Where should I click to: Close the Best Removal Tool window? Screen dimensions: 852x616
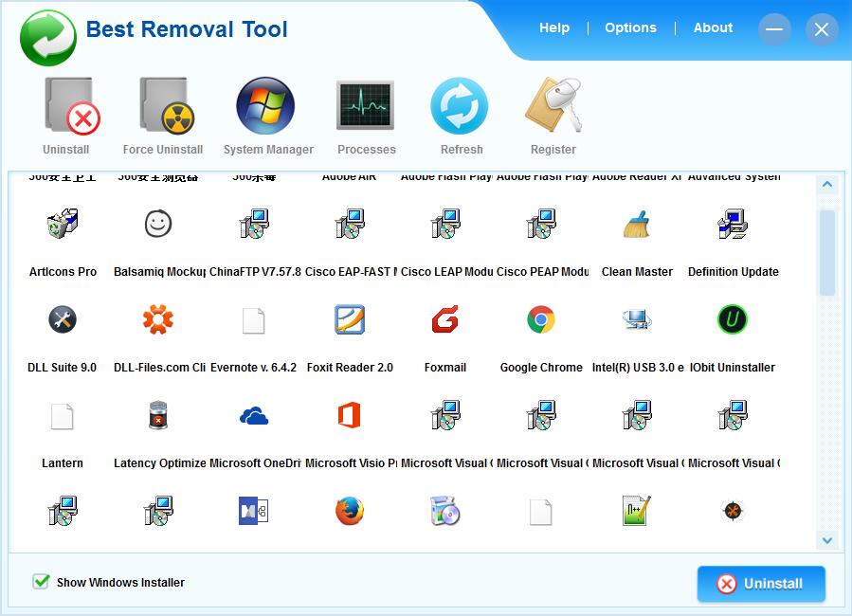tap(821, 28)
